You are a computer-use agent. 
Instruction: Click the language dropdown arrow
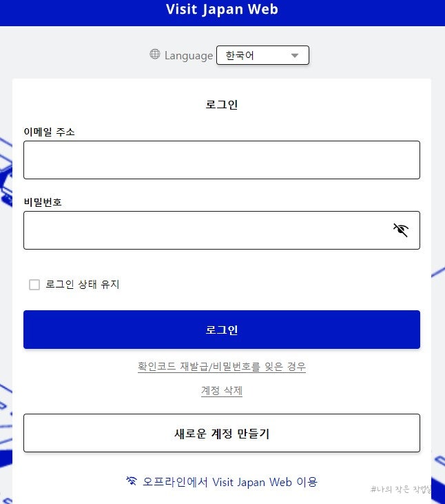point(296,56)
